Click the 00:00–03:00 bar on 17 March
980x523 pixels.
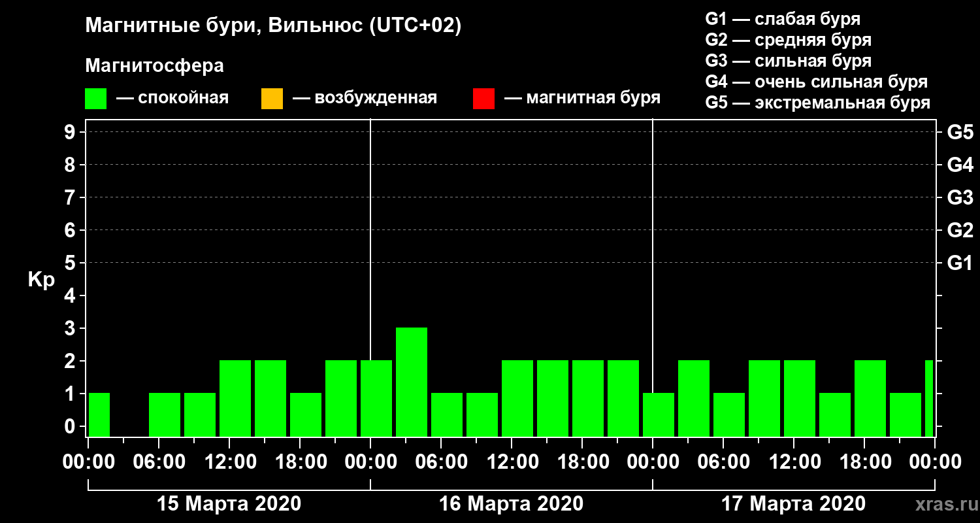pos(659,414)
